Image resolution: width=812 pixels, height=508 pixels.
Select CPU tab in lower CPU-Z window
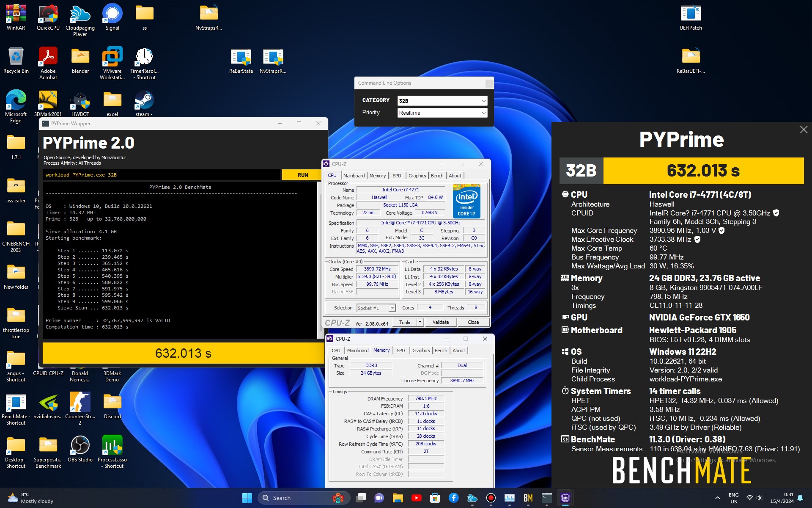(x=336, y=351)
